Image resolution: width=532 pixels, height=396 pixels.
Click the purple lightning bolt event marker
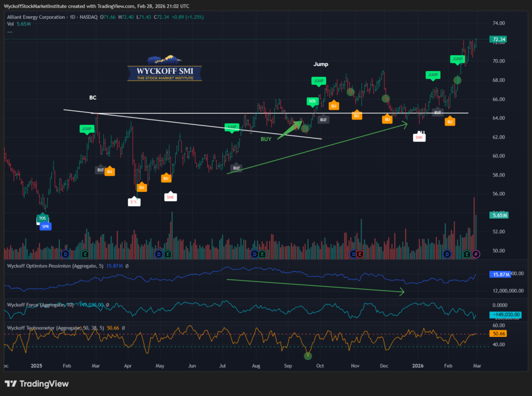[476, 254]
